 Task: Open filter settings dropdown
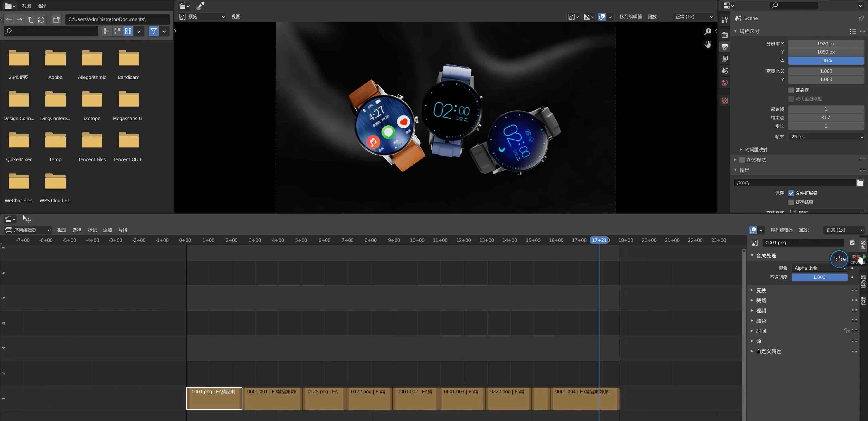(164, 31)
